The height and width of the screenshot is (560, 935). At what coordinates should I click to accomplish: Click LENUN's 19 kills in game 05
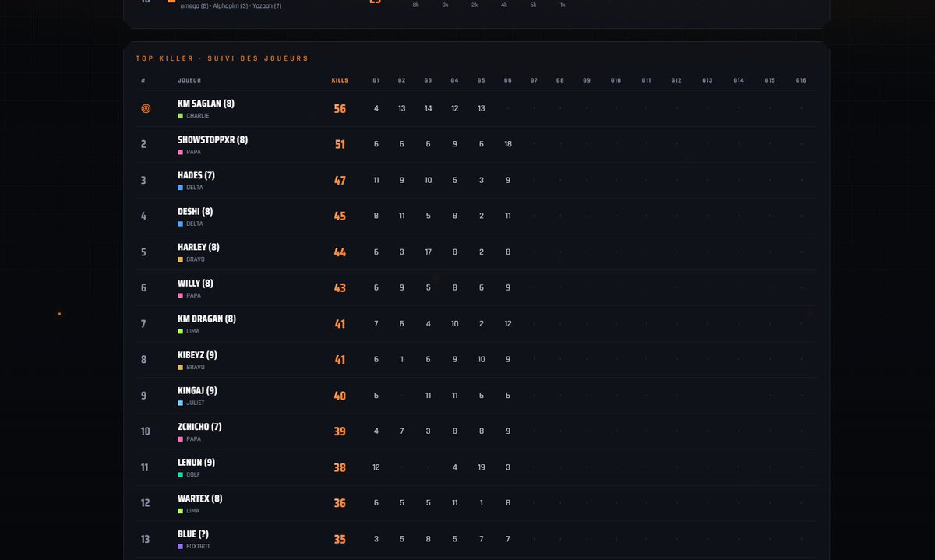tap(482, 467)
